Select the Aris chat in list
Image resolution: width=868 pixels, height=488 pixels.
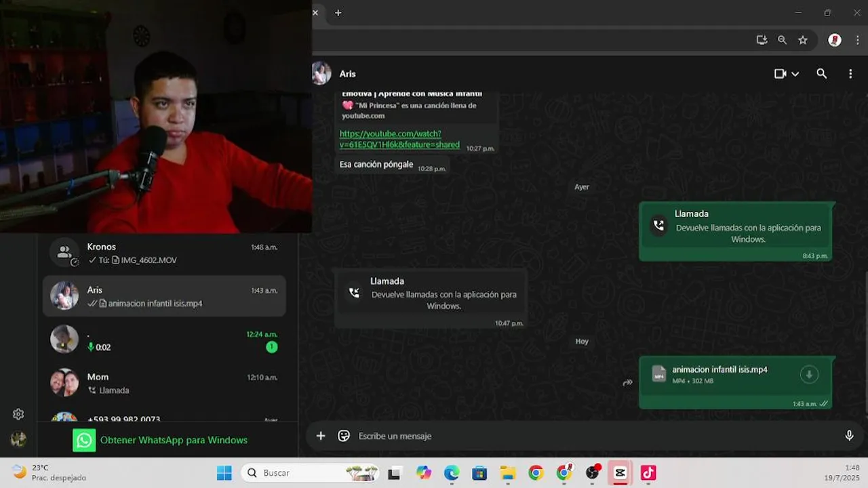click(164, 296)
